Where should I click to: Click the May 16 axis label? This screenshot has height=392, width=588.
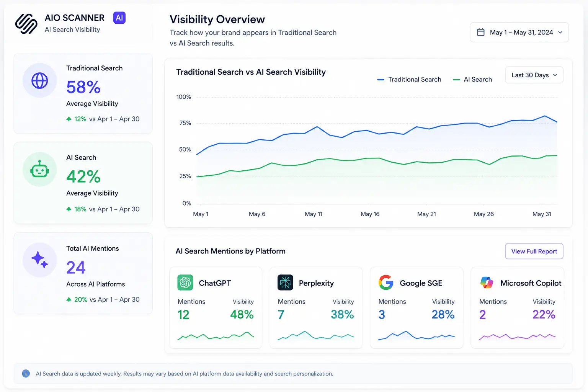tap(370, 214)
